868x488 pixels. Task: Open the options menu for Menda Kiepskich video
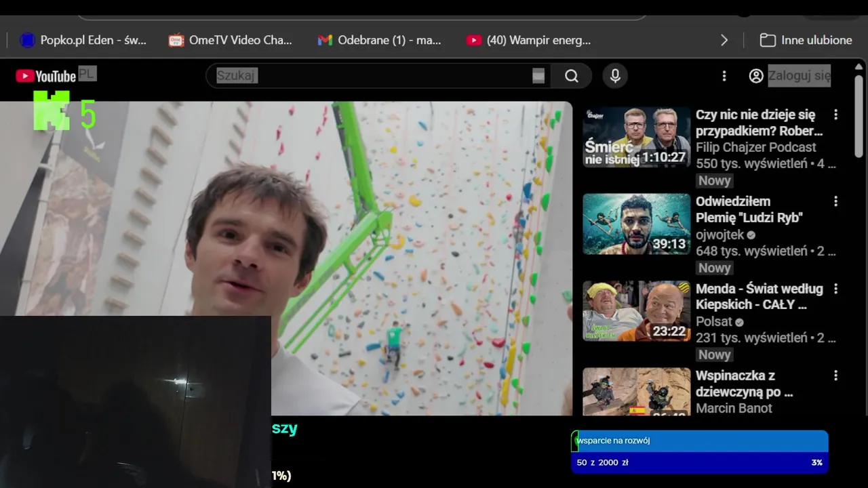(835, 289)
